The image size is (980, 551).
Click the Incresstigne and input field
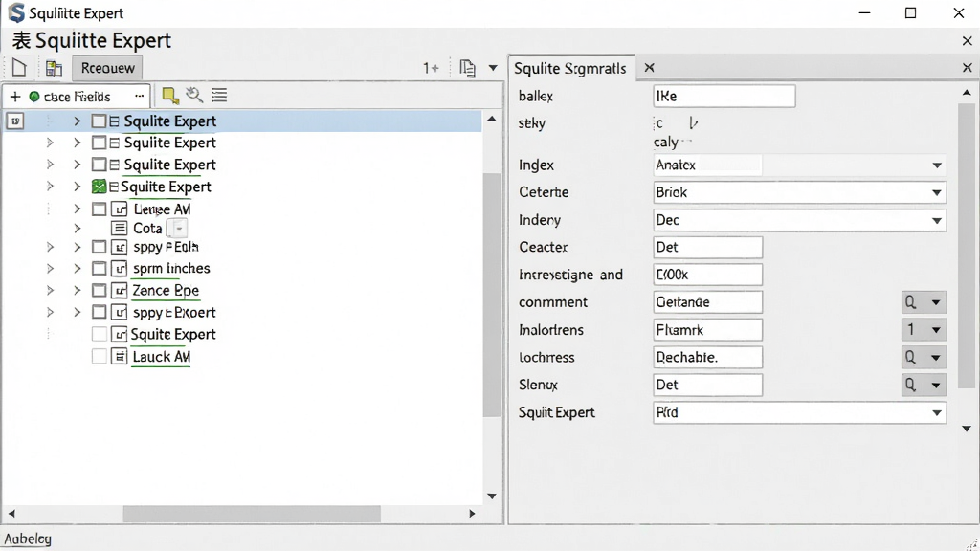point(707,275)
